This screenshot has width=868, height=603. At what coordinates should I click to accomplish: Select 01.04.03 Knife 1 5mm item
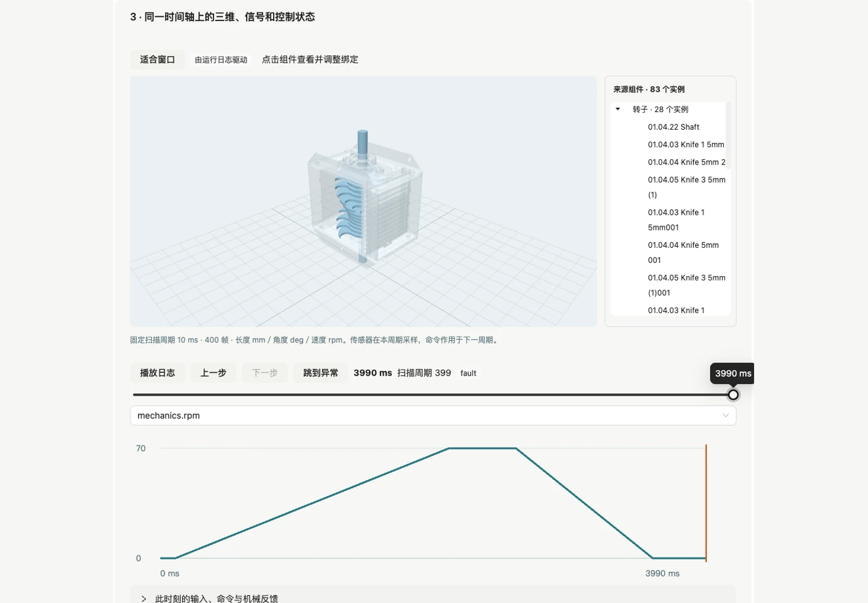pyautogui.click(x=686, y=145)
